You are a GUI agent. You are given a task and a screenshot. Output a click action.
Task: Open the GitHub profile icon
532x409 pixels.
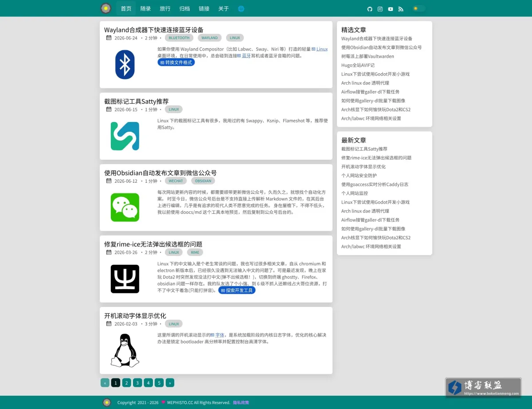click(x=370, y=9)
